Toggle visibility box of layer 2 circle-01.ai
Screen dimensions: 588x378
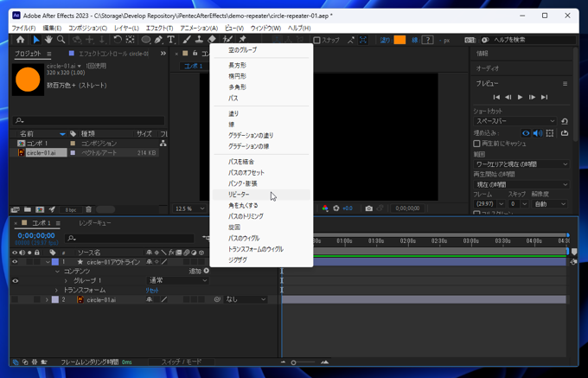[15, 299]
